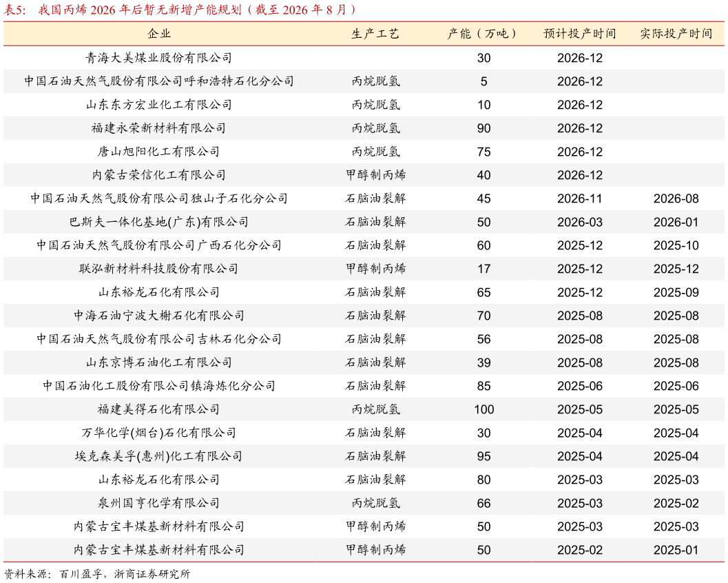Click planned date '2026-11'
Screen dimensions: 728x583
click(580, 198)
